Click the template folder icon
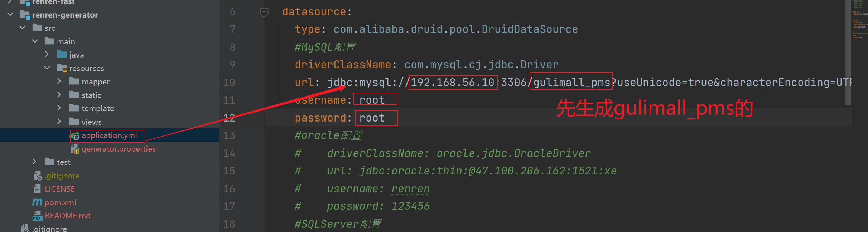 pyautogui.click(x=74, y=108)
